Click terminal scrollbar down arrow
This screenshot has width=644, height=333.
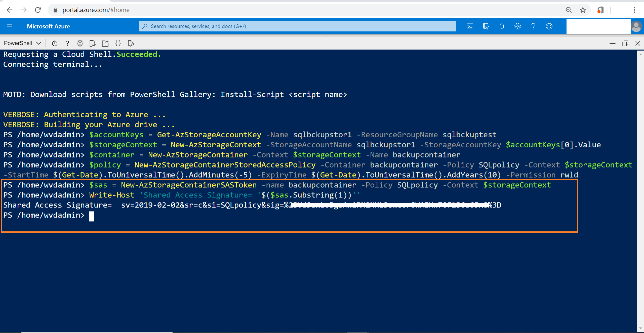coord(640,328)
